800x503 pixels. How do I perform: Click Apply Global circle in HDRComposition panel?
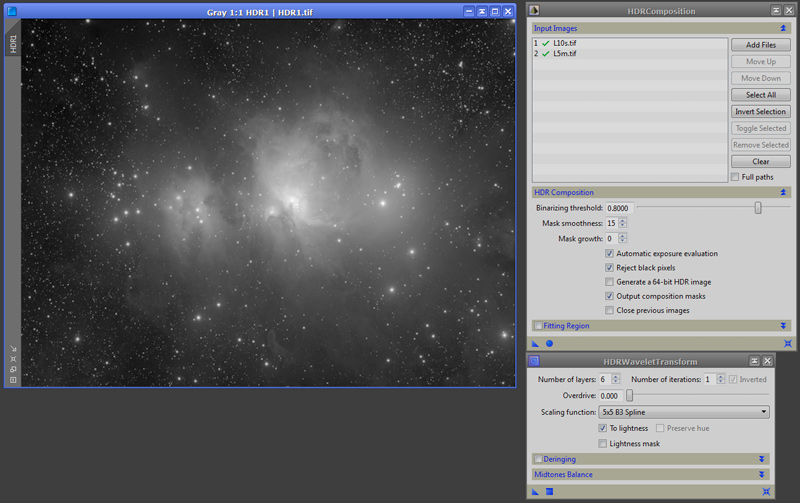click(549, 343)
